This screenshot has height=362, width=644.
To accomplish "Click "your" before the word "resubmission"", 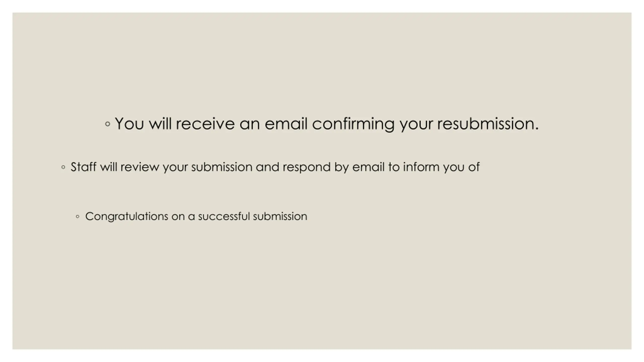I will 416,124.
